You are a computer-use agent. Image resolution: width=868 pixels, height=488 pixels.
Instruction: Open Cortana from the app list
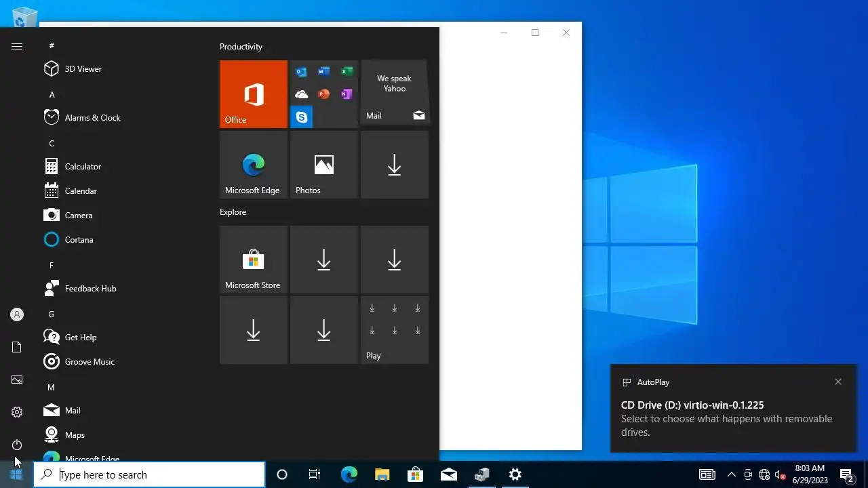[x=126, y=240]
